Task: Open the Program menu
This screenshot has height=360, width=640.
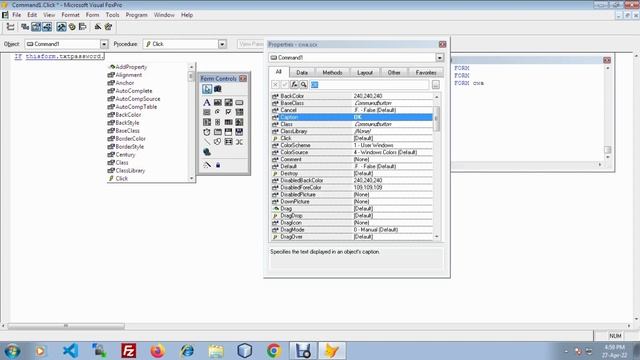Action: 136,15
